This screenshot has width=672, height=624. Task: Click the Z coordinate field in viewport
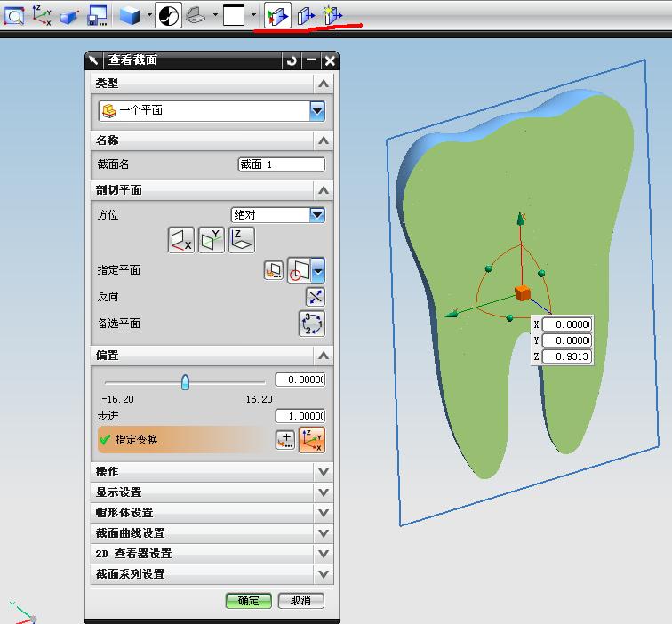(x=567, y=356)
